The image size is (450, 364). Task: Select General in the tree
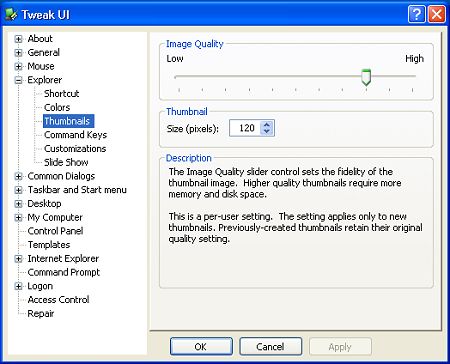[43, 52]
